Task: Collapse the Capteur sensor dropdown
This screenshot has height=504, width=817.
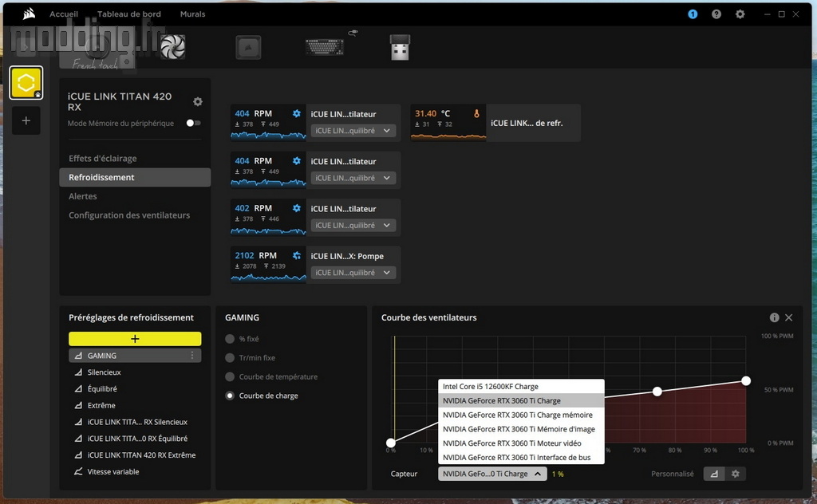Action: point(492,474)
